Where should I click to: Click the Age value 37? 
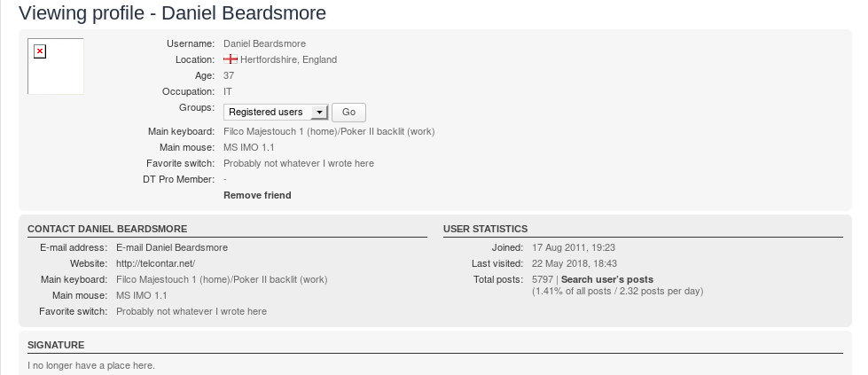click(x=229, y=75)
